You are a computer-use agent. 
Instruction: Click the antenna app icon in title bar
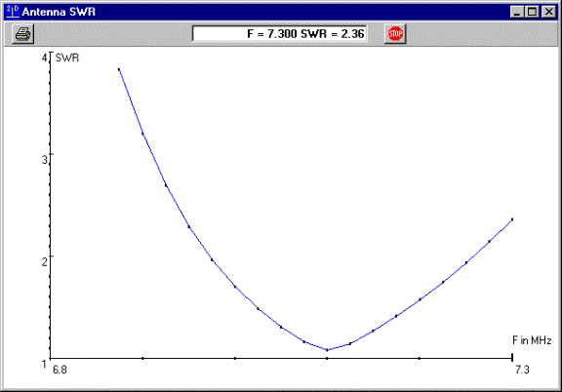click(x=13, y=12)
